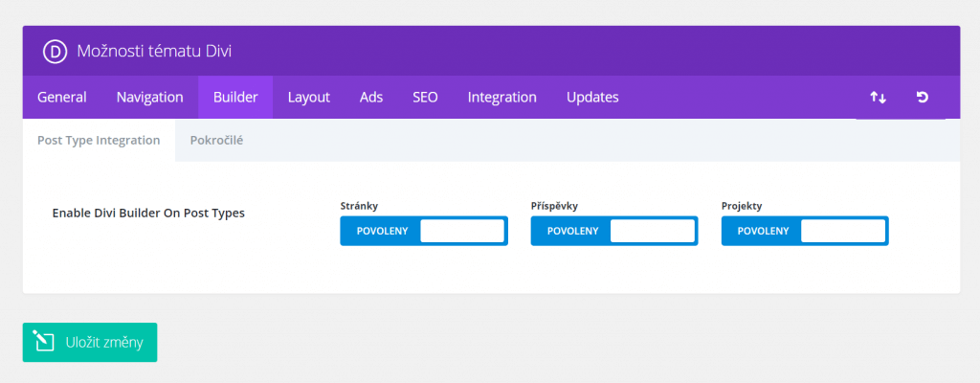Viewport: 980px width, 383px height.
Task: Go to the Layout tab
Action: pos(309,97)
